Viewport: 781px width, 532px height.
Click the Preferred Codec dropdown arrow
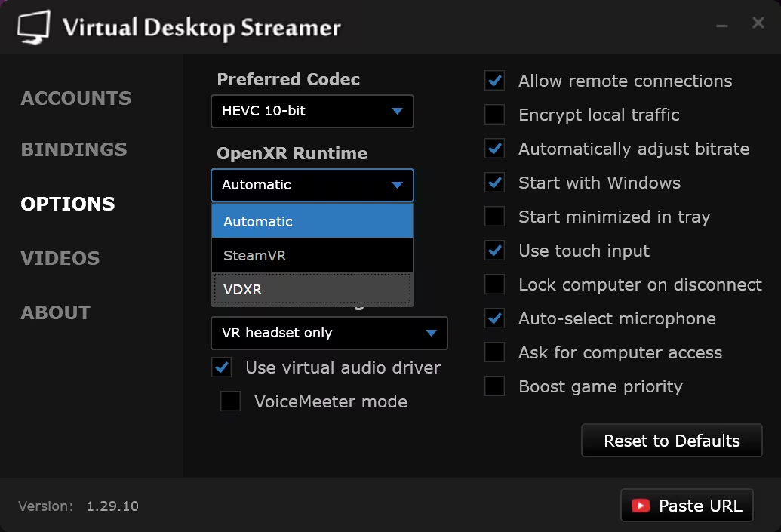(397, 111)
